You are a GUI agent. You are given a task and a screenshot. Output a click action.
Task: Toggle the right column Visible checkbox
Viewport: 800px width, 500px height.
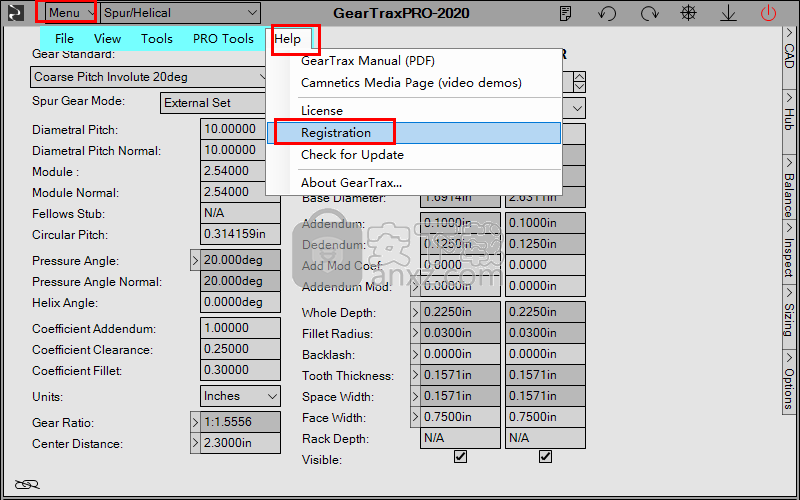[x=545, y=456]
